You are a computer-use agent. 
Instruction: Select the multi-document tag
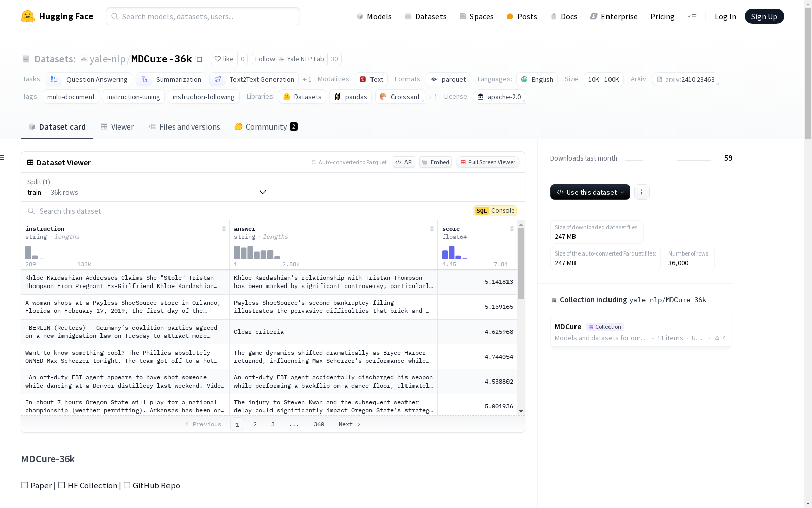coord(71,97)
